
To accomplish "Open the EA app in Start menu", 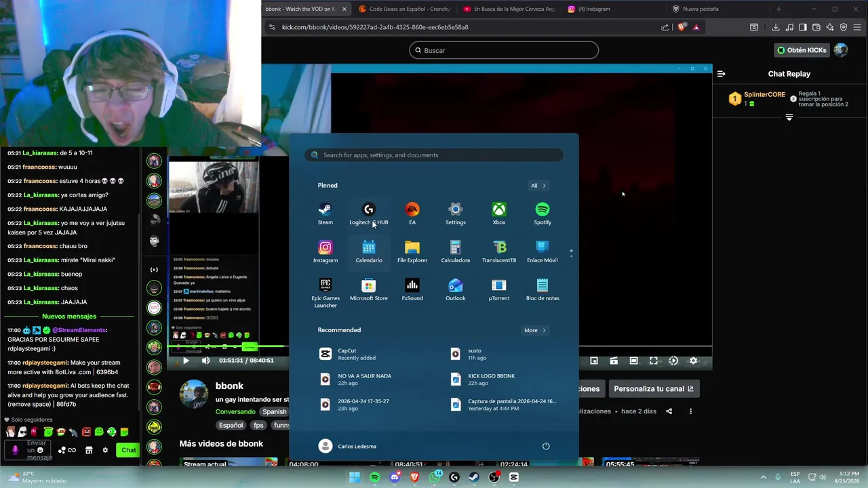I will pos(412,213).
